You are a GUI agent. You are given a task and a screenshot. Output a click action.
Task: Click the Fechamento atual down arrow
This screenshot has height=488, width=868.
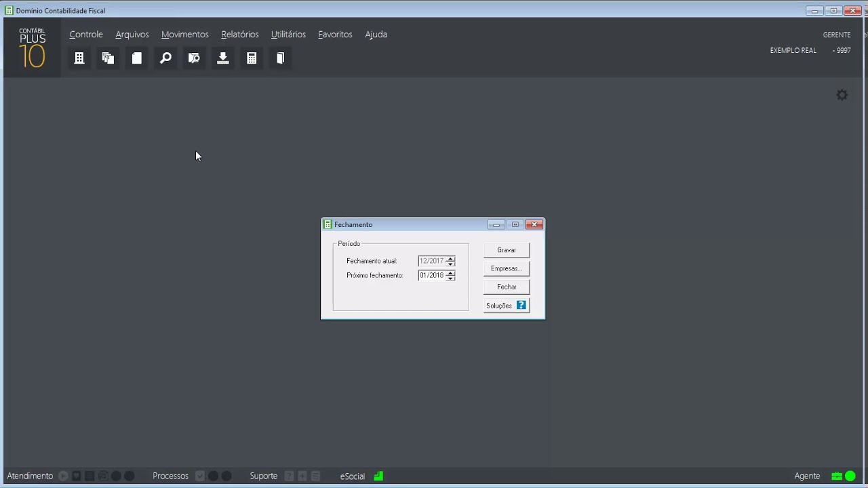click(x=450, y=264)
